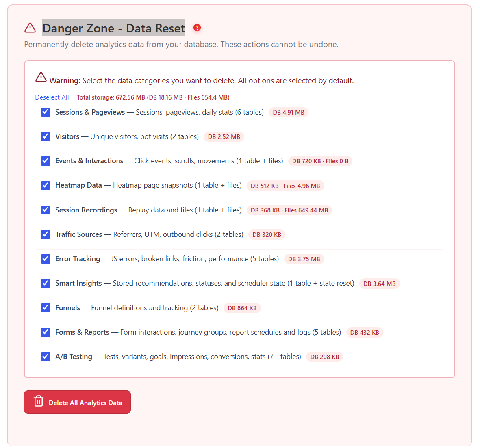Disable Error Tracking checkbox

pos(46,259)
